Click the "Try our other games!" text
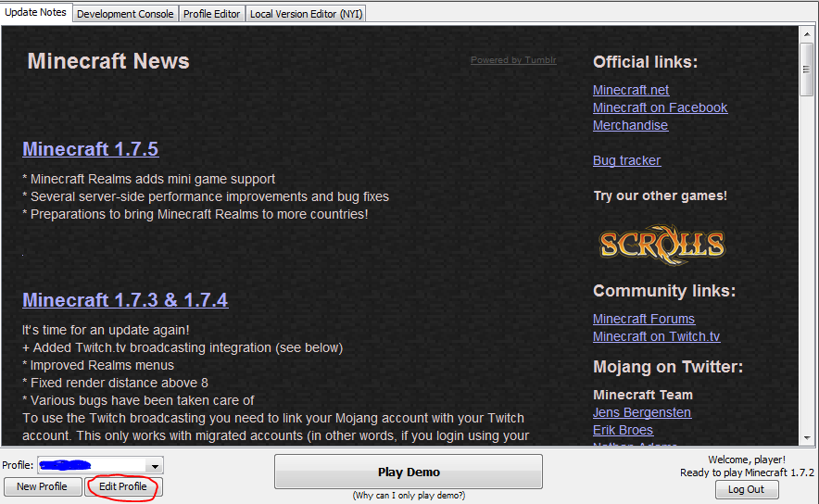This screenshot has width=819, height=504. 661,195
